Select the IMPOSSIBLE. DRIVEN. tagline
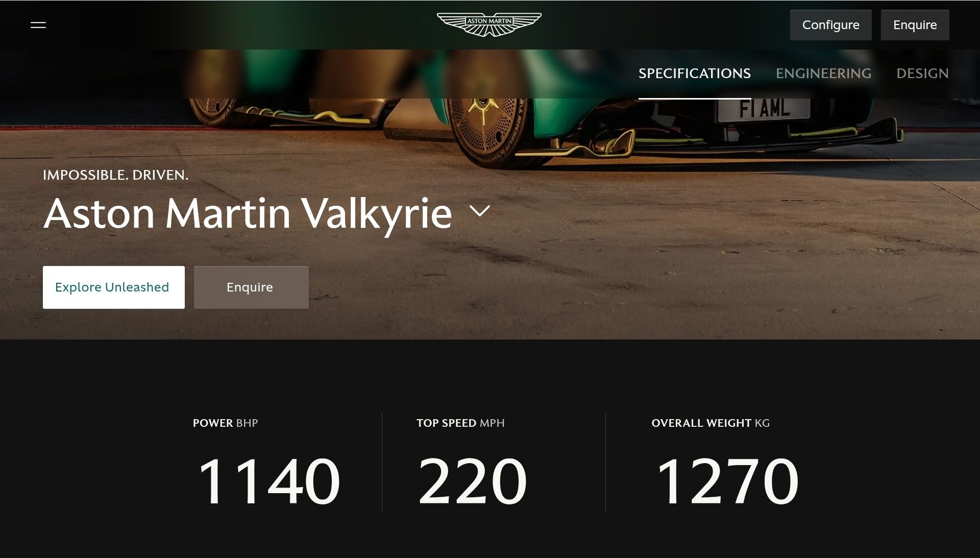Image resolution: width=980 pixels, height=558 pixels. pyautogui.click(x=116, y=175)
